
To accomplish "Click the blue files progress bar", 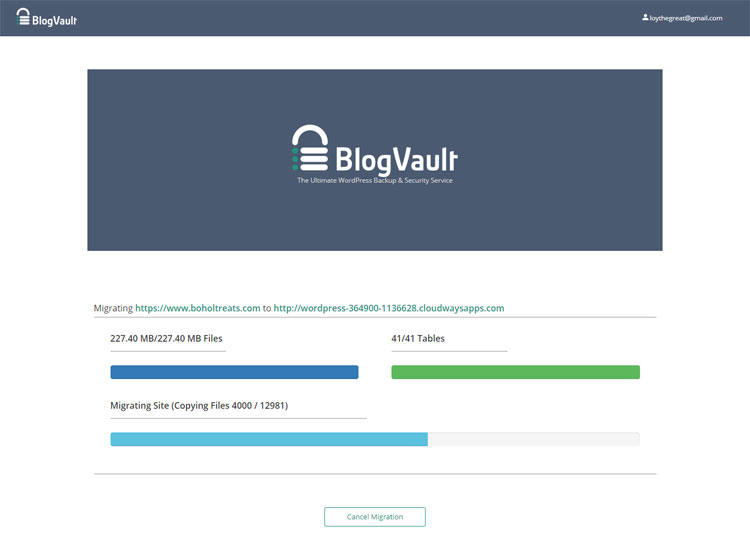I will pyautogui.click(x=234, y=372).
